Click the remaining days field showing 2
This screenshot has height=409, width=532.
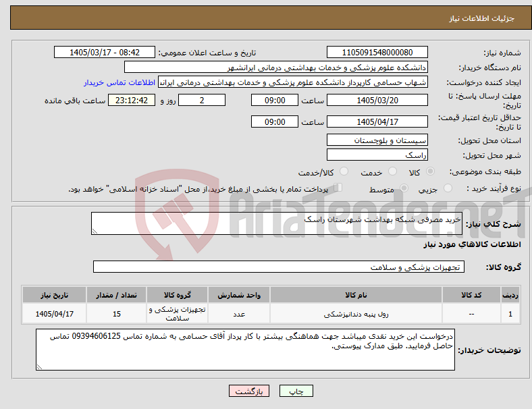click(x=202, y=100)
